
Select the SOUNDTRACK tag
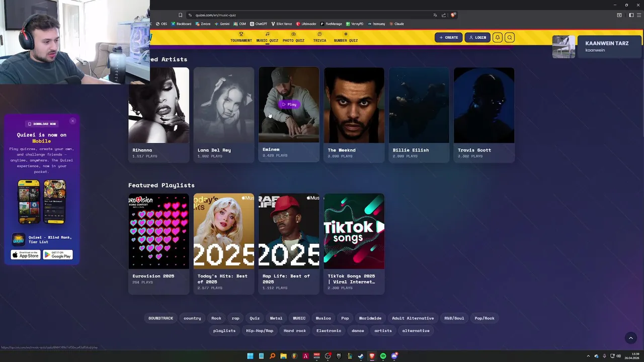[160, 318]
